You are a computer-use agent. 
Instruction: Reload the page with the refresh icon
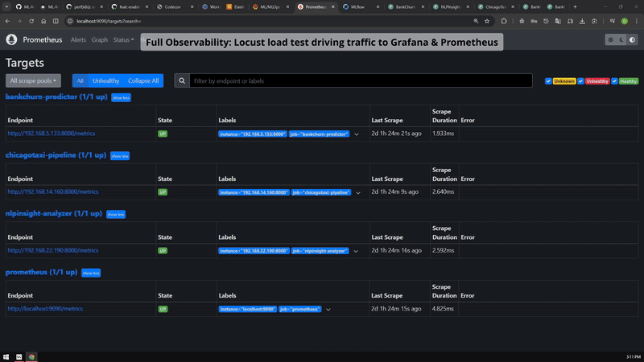tap(31, 21)
